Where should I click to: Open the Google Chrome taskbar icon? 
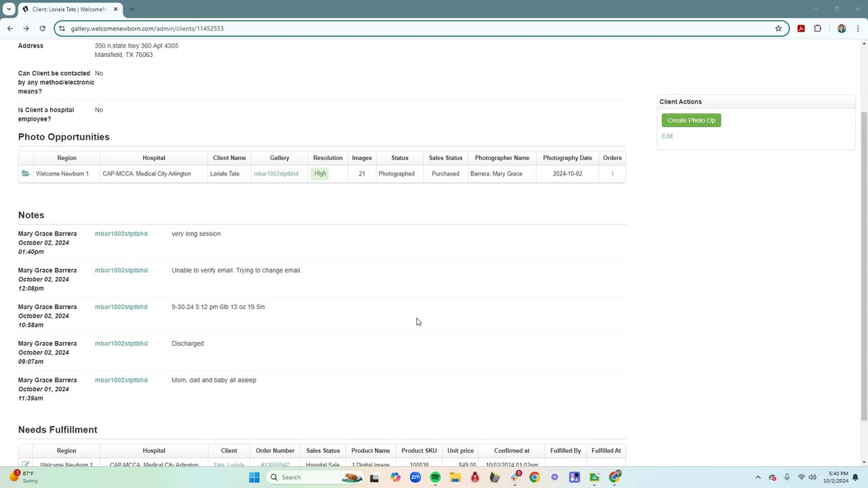(x=534, y=477)
